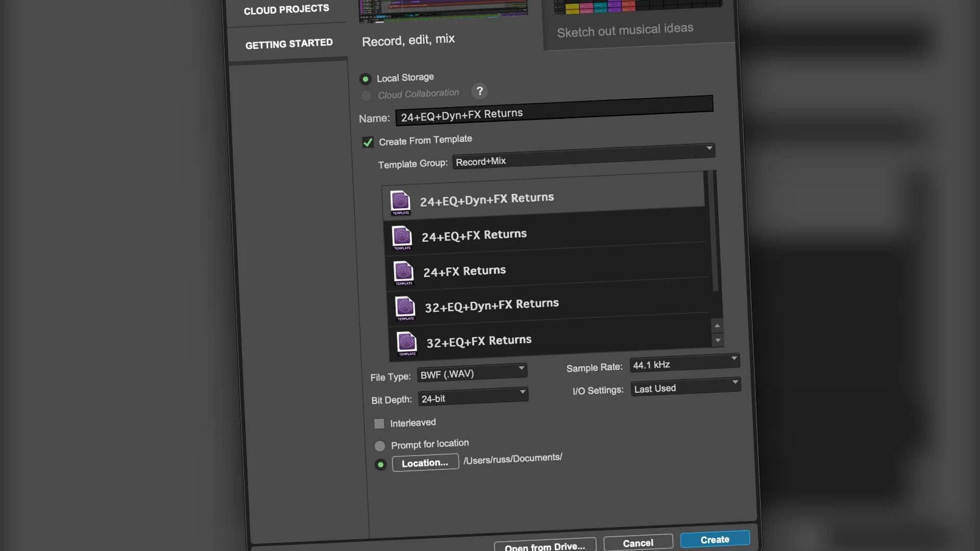Click the 32+EQ+FX Returns template icon
Viewport: 980px width, 551px height.
(407, 343)
